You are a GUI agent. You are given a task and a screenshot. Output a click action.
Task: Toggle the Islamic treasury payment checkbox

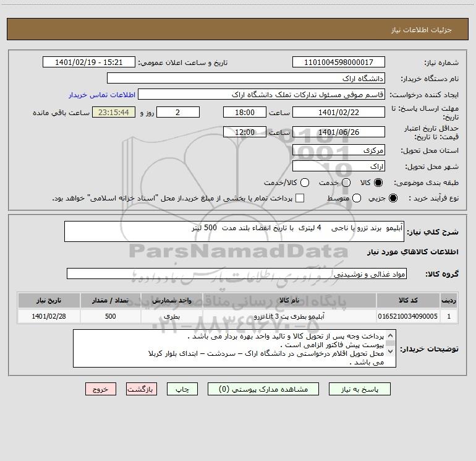(300, 198)
